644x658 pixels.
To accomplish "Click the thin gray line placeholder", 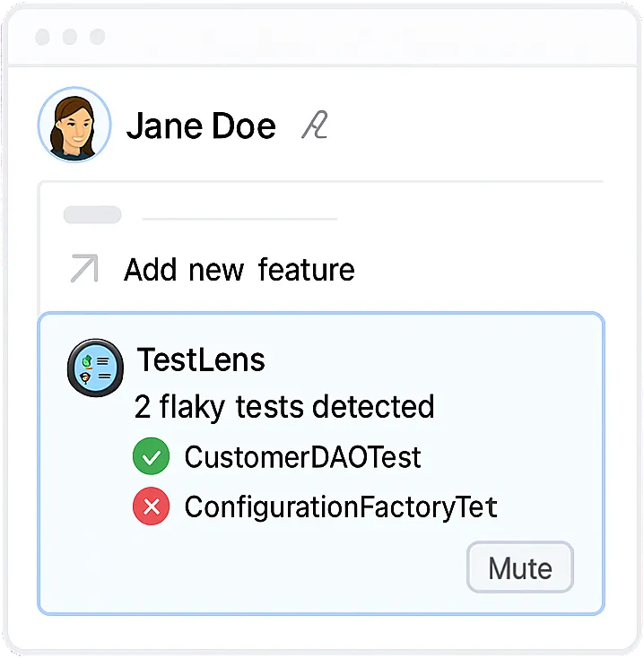I will pyautogui.click(x=239, y=218).
